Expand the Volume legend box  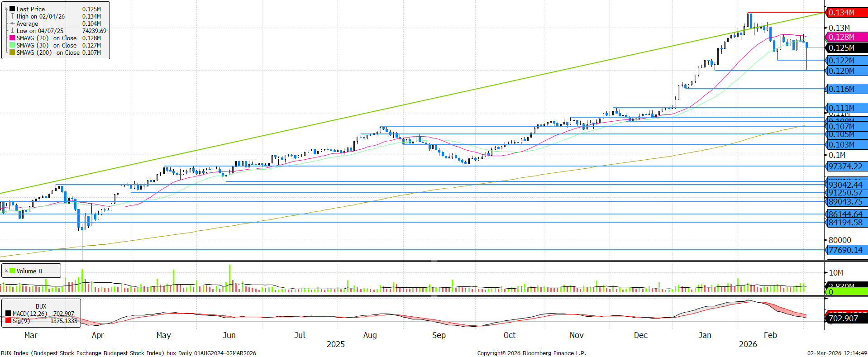(x=6, y=271)
